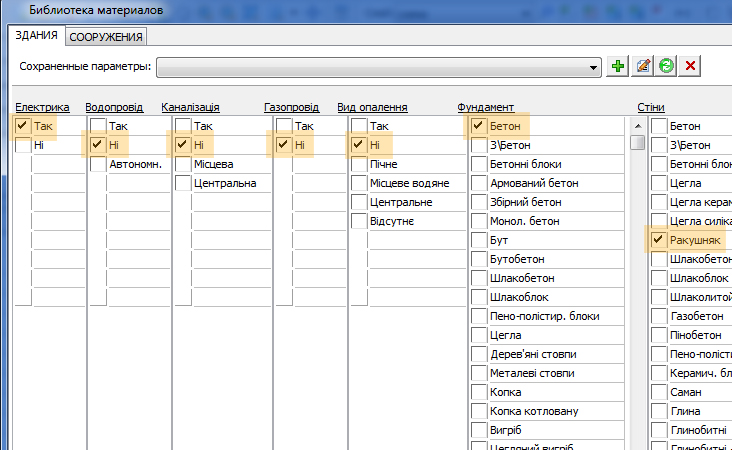The width and height of the screenshot is (732, 450).
Task: Uncheck Так under Електрика
Action: coord(23,126)
